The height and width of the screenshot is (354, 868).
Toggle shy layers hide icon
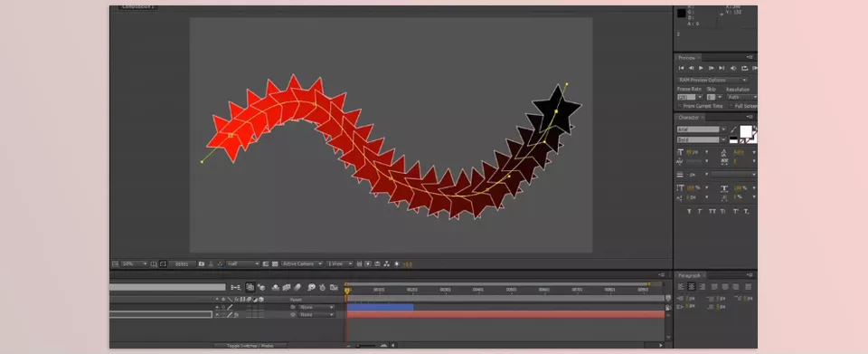pyautogui.click(x=276, y=288)
